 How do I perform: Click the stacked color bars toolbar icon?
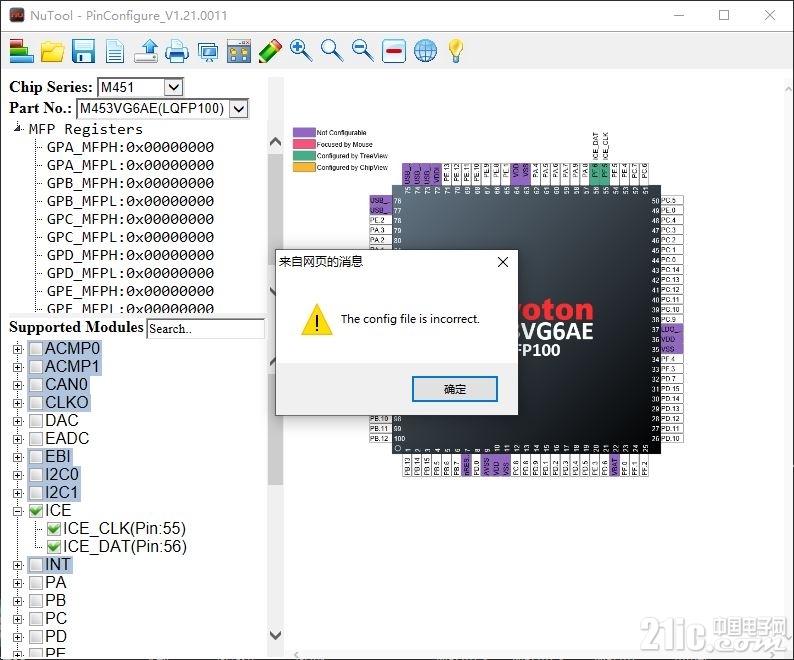coord(21,51)
